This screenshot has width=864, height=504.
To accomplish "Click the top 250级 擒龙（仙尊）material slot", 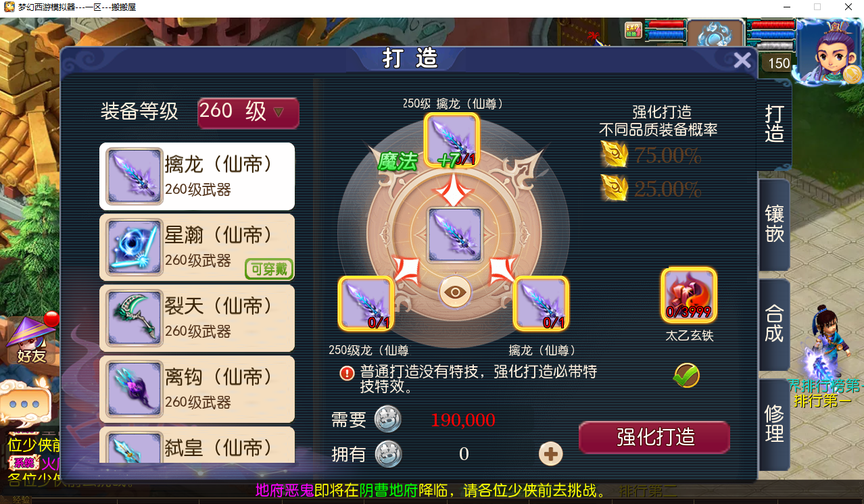I will 452,140.
